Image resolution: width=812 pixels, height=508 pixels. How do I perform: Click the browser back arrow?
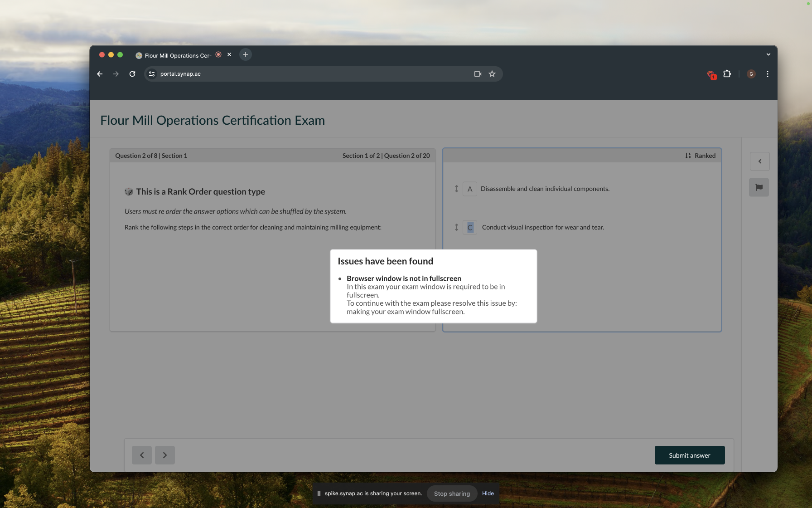tap(100, 74)
